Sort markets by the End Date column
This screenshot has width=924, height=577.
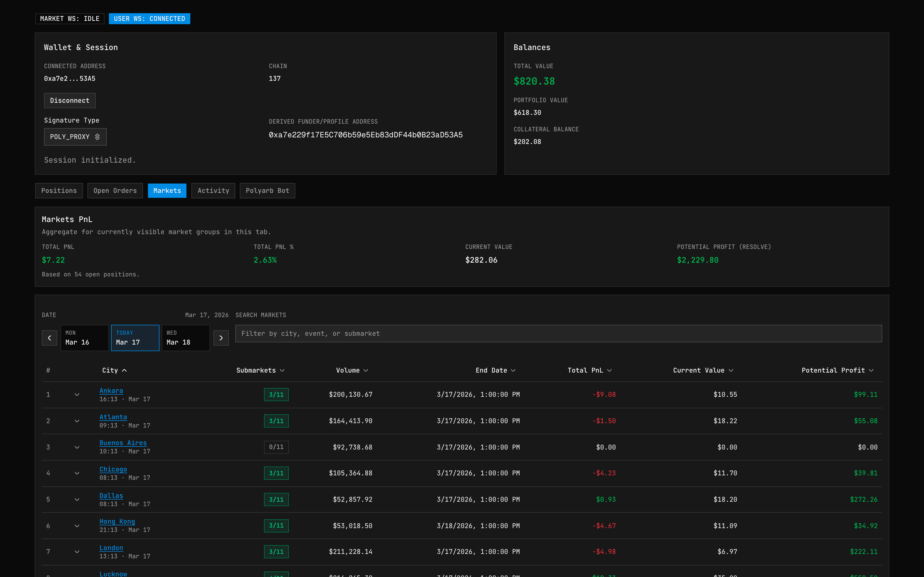tap(495, 370)
